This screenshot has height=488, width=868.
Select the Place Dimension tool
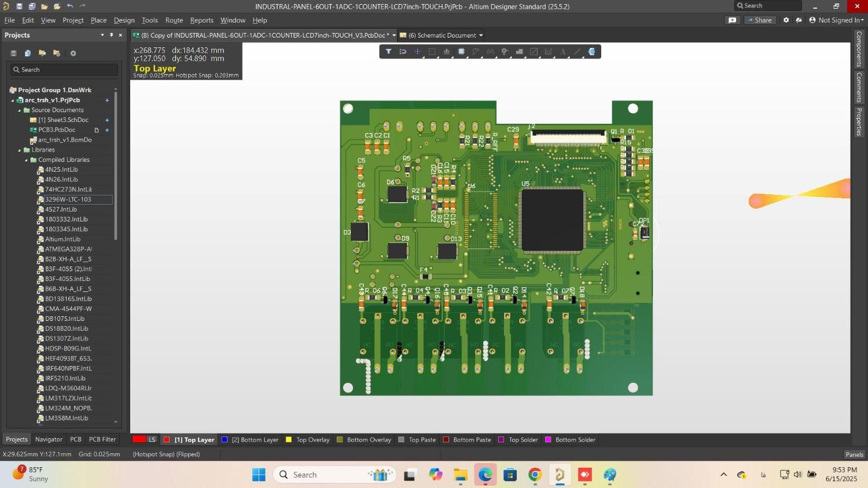click(x=548, y=51)
